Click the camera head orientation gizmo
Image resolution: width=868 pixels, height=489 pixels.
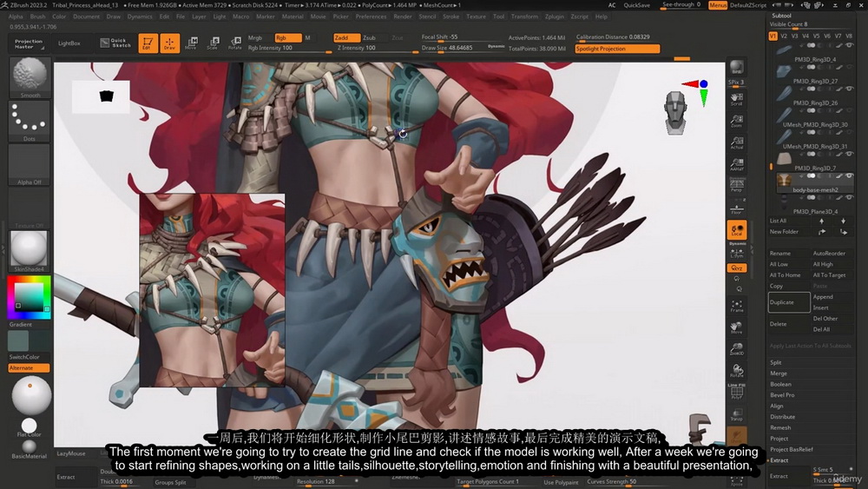point(675,113)
